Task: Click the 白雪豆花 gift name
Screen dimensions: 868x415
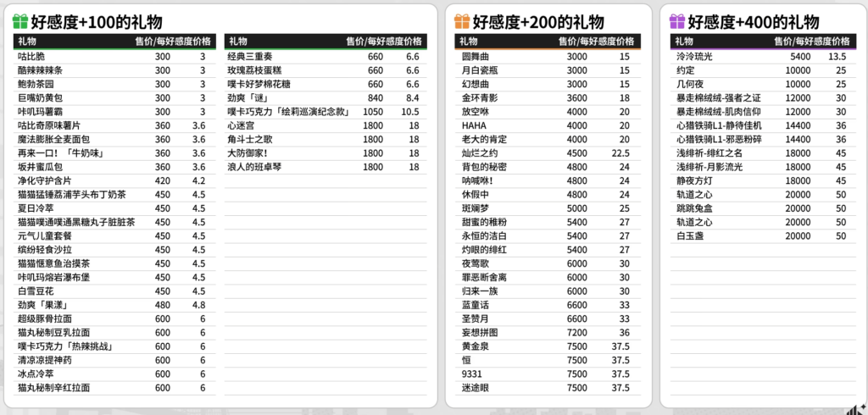Action: [x=36, y=291]
